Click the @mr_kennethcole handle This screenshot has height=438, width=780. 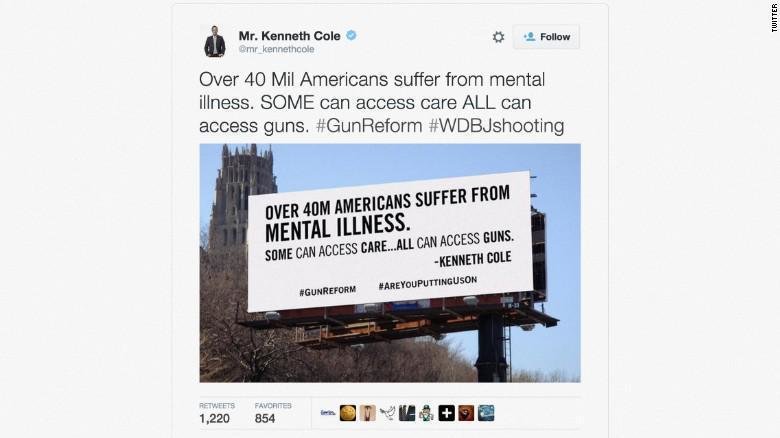277,49
